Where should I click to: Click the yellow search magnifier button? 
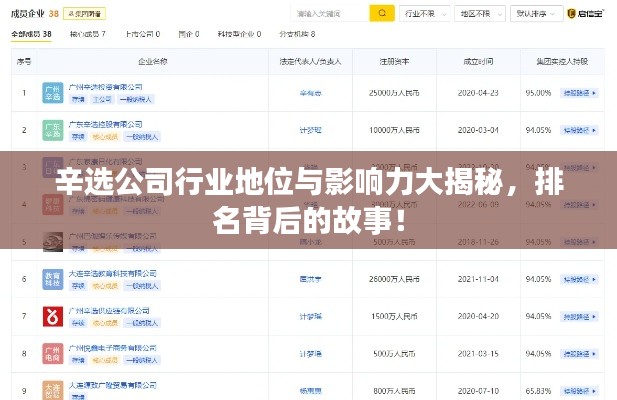pos(382,14)
